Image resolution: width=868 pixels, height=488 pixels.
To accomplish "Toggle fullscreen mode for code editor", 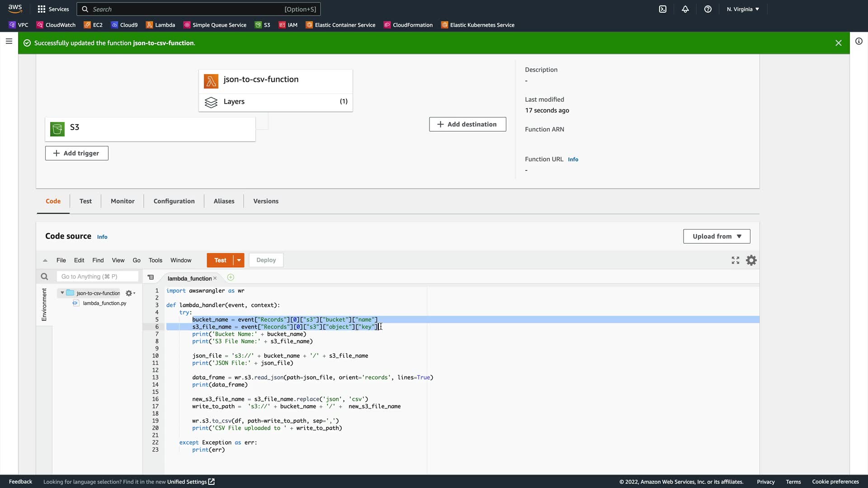I will [x=736, y=260].
